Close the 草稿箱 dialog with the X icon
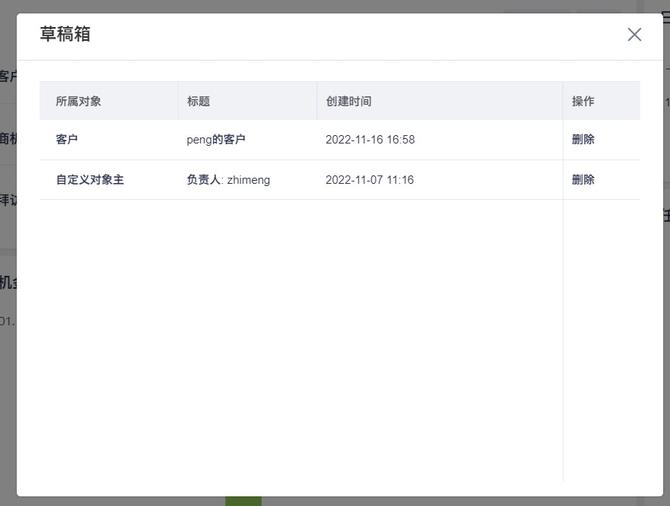Viewport: 670px width, 506px height. tap(634, 35)
